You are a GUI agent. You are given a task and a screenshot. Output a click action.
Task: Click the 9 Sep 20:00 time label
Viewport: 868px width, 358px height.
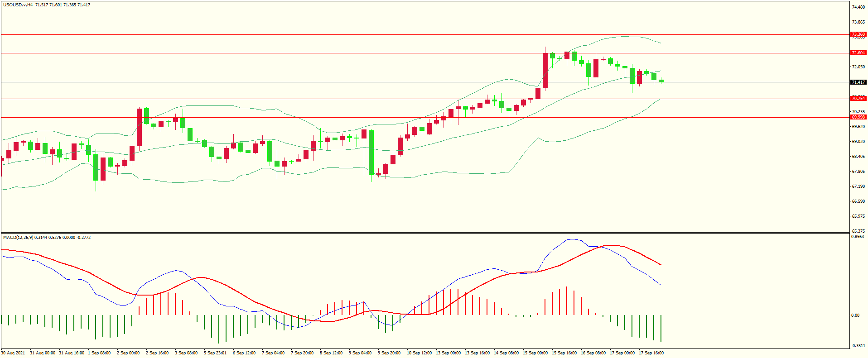(389, 353)
